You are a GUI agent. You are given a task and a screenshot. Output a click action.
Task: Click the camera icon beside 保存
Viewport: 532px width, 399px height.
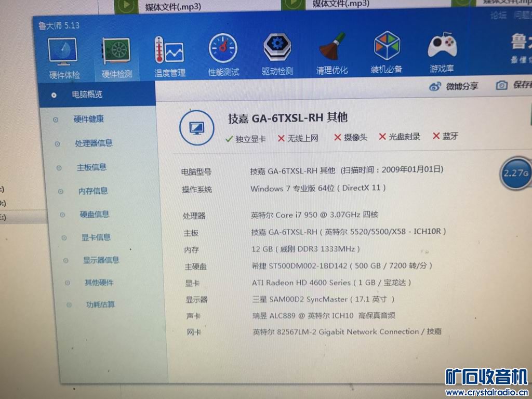pos(502,85)
